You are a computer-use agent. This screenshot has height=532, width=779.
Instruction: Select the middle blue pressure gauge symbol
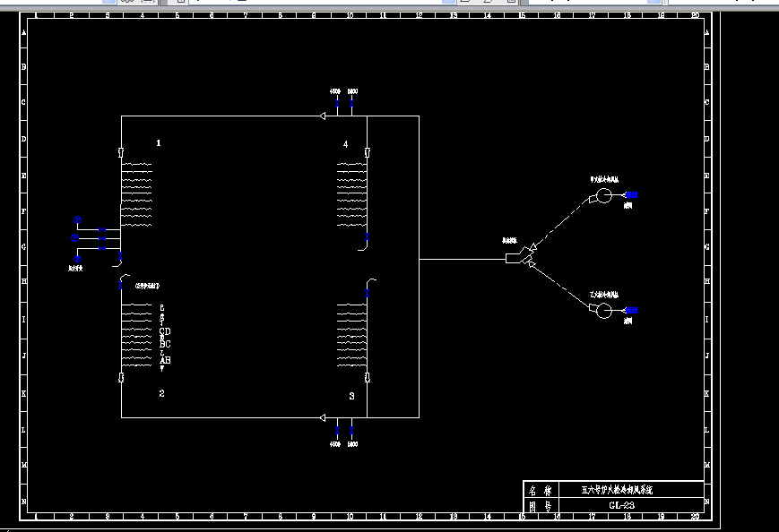click(74, 238)
